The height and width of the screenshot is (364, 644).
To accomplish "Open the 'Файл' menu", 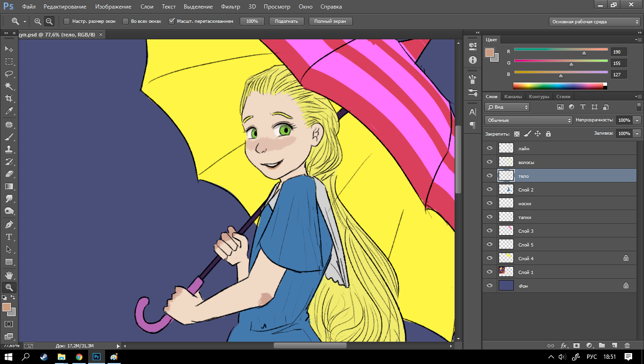I will 29,7.
